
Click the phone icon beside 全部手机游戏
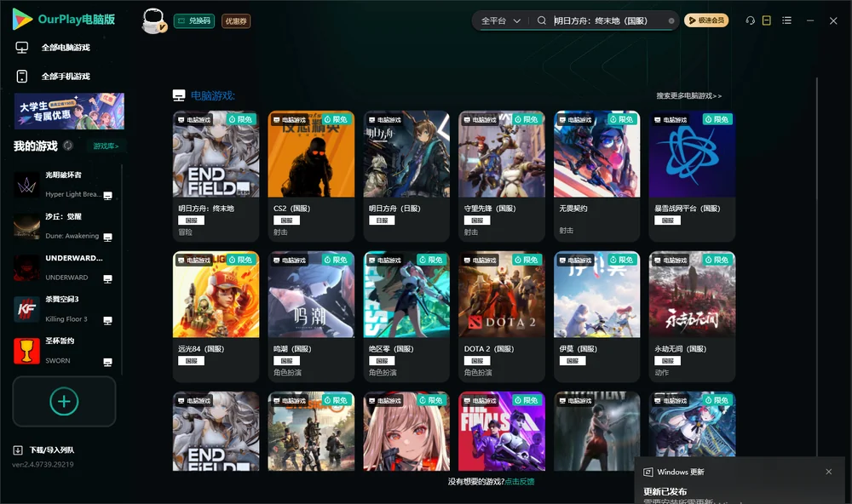pos(22,76)
